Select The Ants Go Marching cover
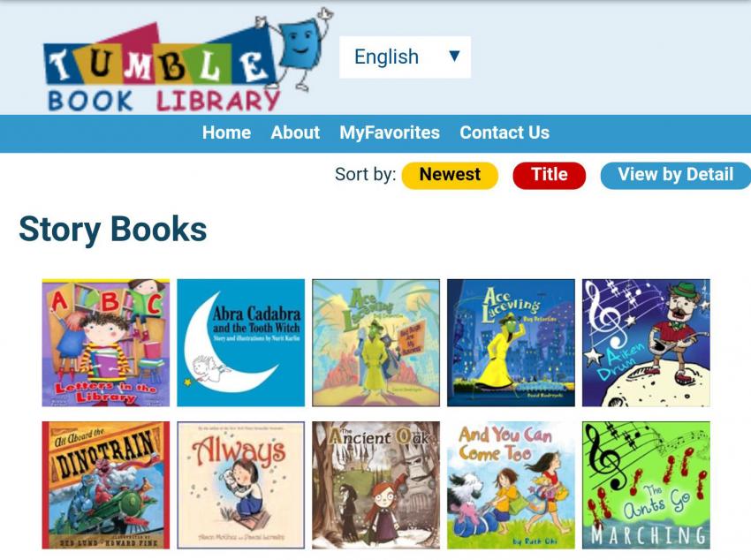Viewport: 751px width, 560px height. tap(646, 485)
